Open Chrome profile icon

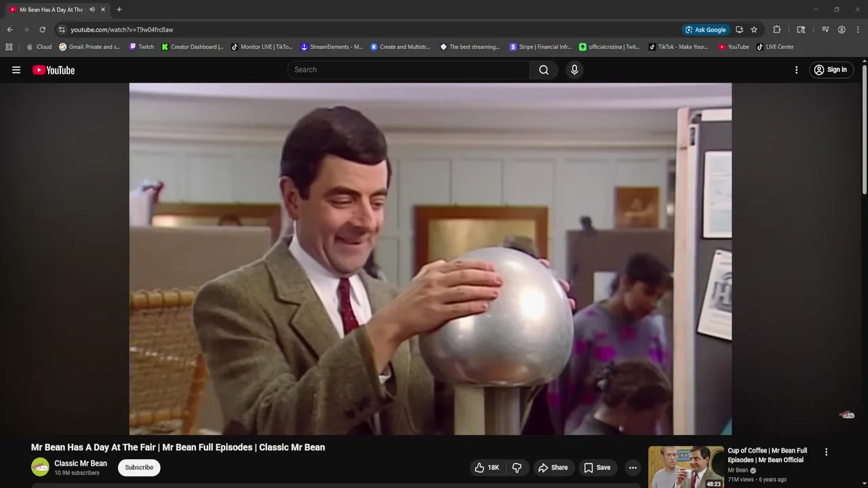[842, 30]
